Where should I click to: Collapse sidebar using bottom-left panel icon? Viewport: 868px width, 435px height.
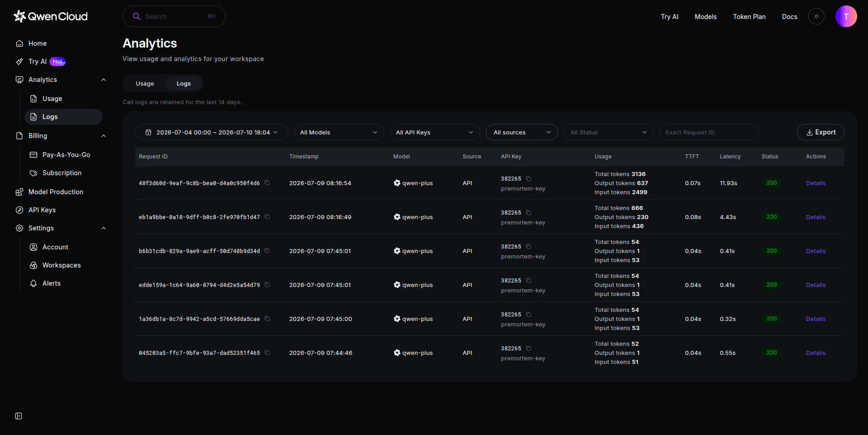19,416
